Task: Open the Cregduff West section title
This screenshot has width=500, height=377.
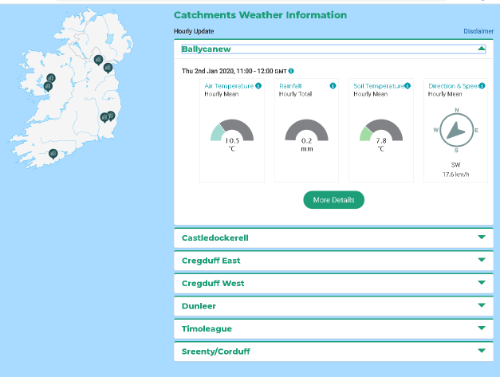Action: [x=213, y=283]
